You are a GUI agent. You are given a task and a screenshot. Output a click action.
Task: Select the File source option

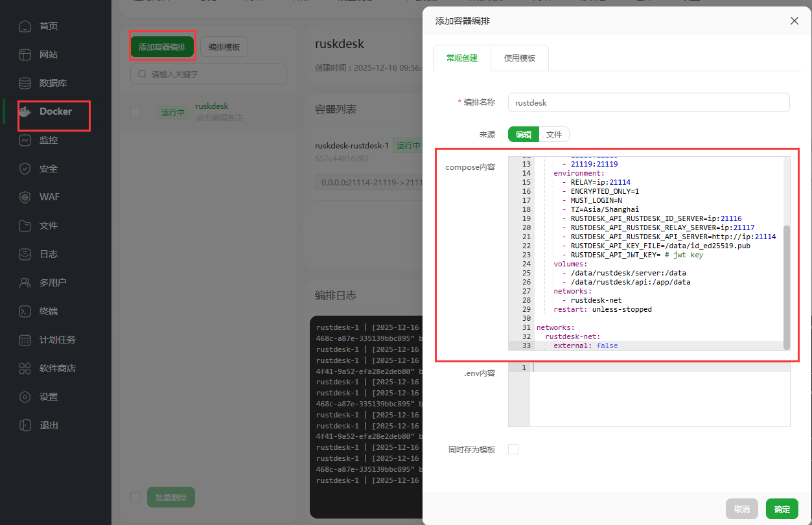(x=553, y=134)
